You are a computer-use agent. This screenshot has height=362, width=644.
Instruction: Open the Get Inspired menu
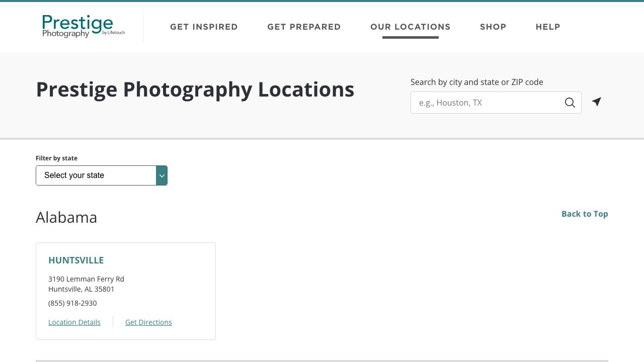pyautogui.click(x=204, y=27)
